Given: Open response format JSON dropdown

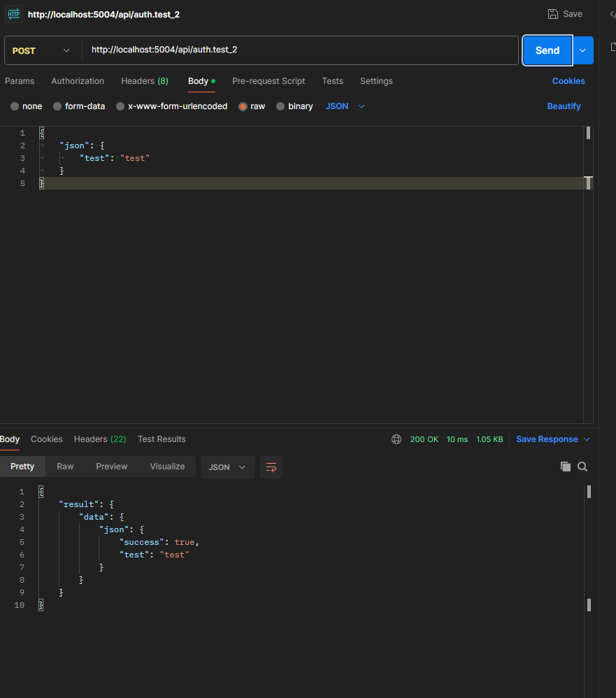Looking at the screenshot, I should (227, 467).
